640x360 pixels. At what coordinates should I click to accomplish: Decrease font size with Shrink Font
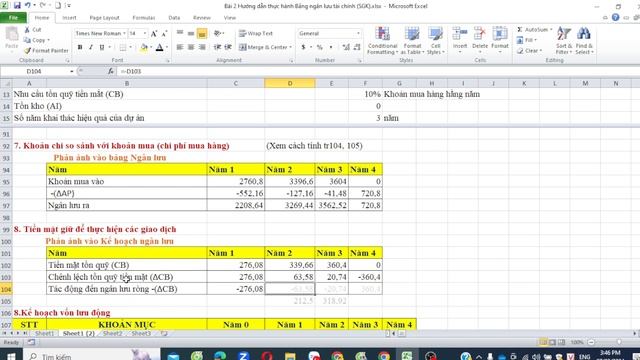164,33
